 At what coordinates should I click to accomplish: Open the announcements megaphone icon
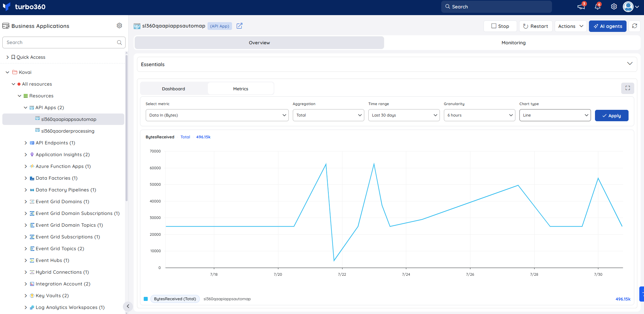[x=581, y=7]
